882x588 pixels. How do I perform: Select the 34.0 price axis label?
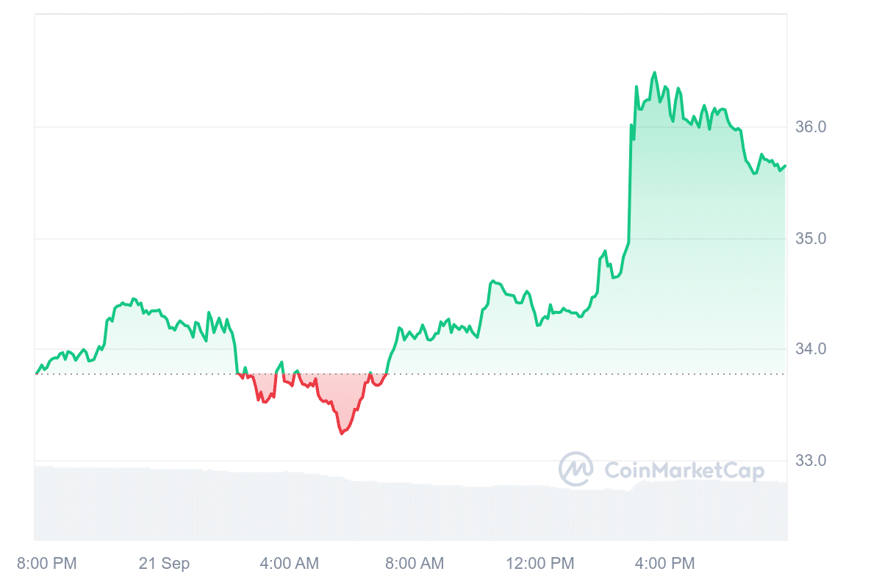[811, 349]
